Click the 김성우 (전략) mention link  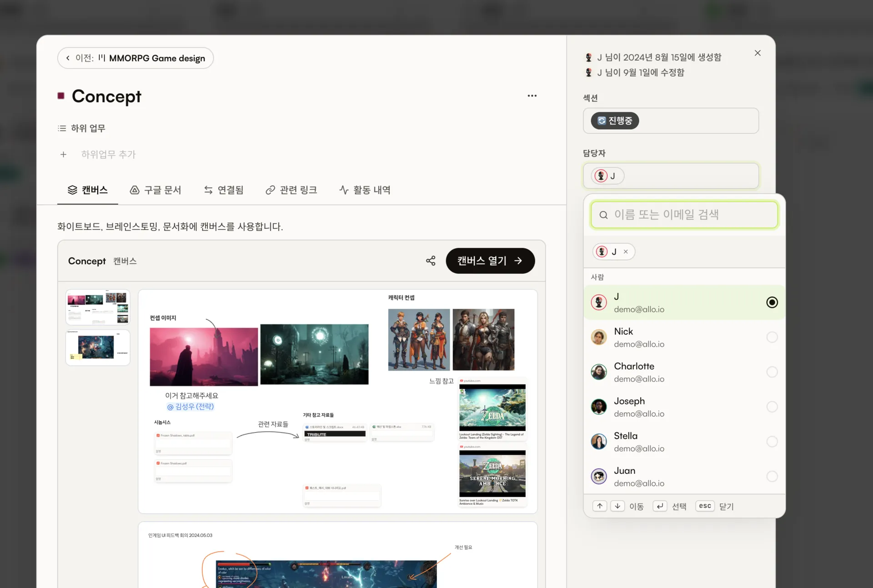[191, 407]
